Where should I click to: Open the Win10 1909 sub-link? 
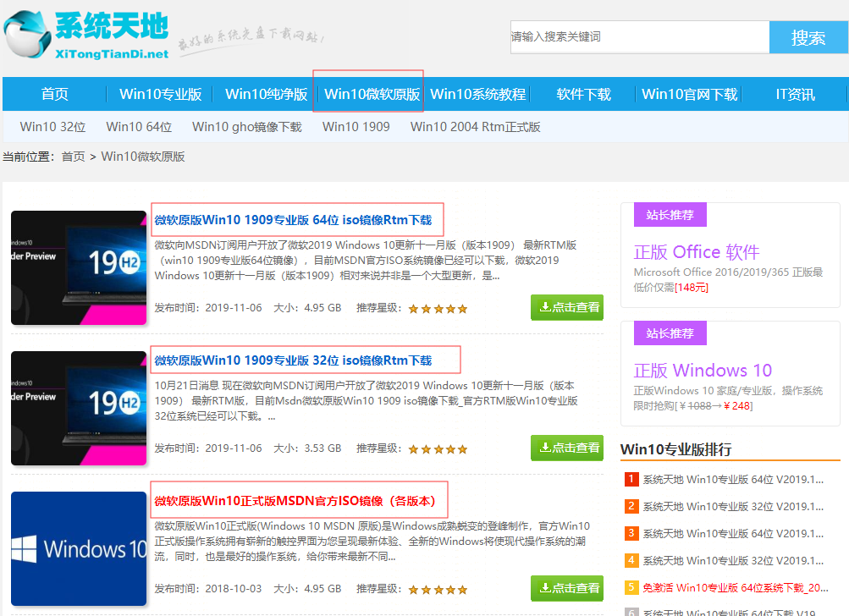[356, 127]
